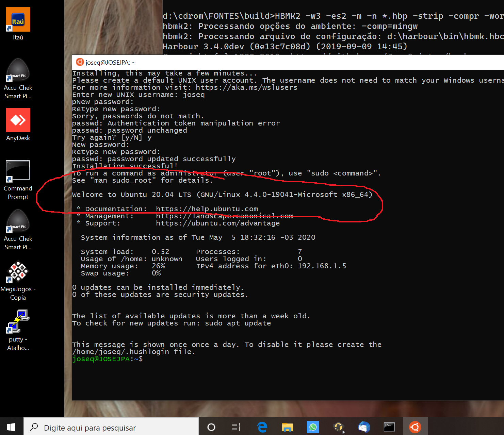Click the 'System information as of Tue May 5' line
Image resolution: width=504 pixels, height=435 pixels.
tap(198, 237)
